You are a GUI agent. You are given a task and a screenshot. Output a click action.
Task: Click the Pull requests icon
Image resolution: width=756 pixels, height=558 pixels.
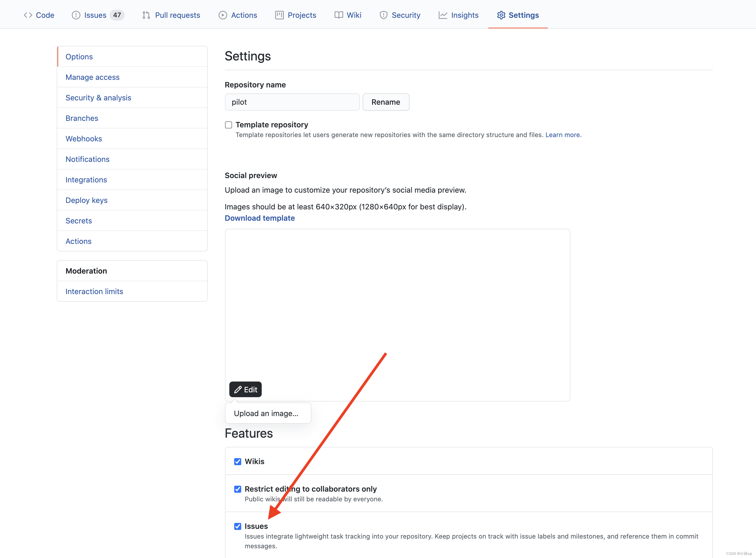coord(146,15)
